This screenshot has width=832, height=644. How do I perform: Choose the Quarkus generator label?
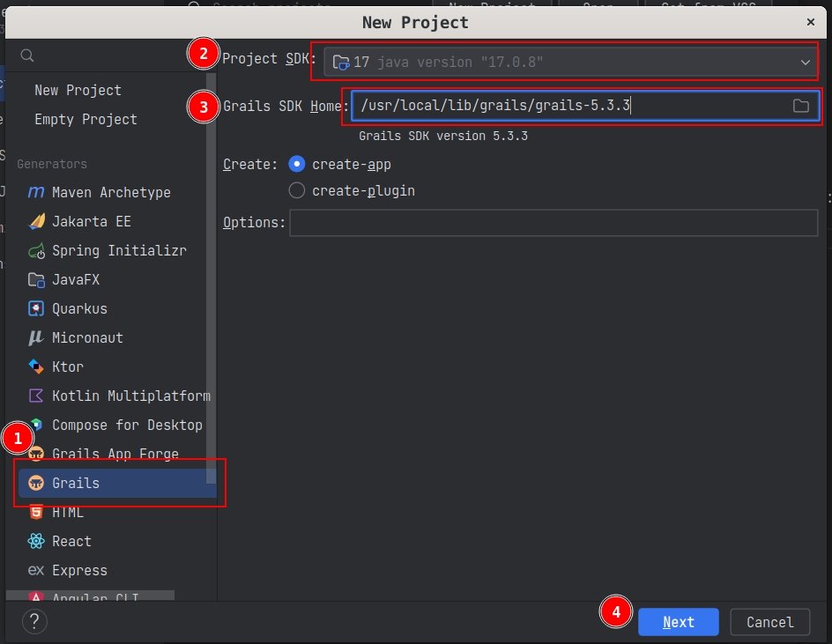[79, 308]
